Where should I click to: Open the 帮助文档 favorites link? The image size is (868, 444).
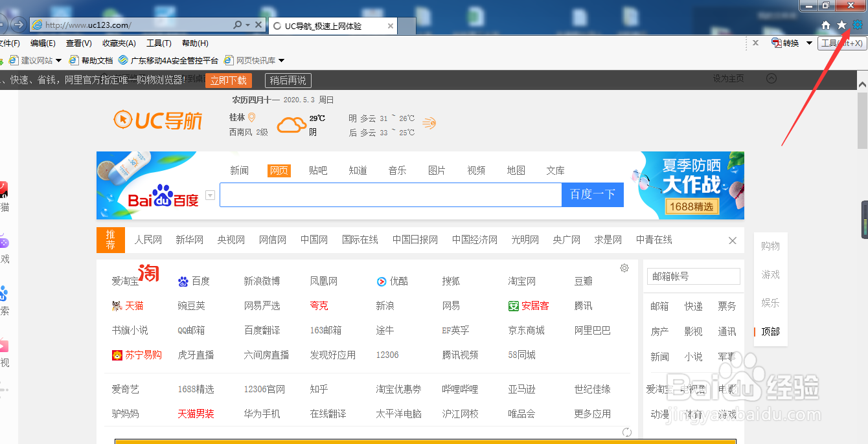pos(91,60)
